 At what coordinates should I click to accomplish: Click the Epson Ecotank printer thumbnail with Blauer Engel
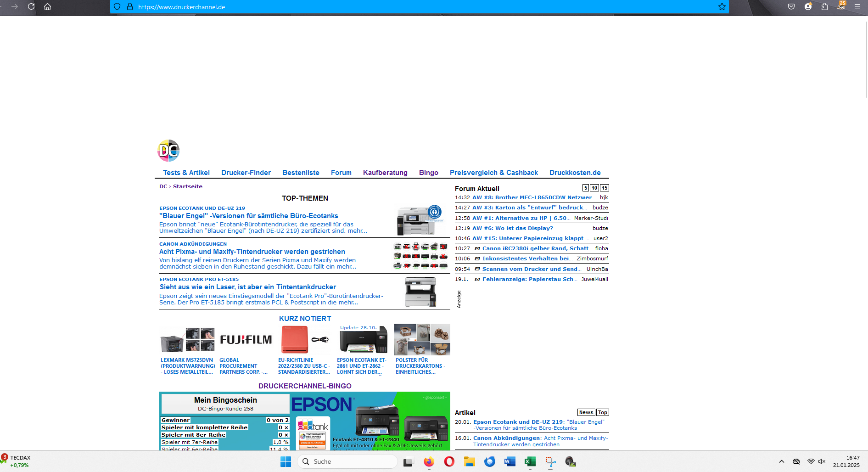click(420, 220)
